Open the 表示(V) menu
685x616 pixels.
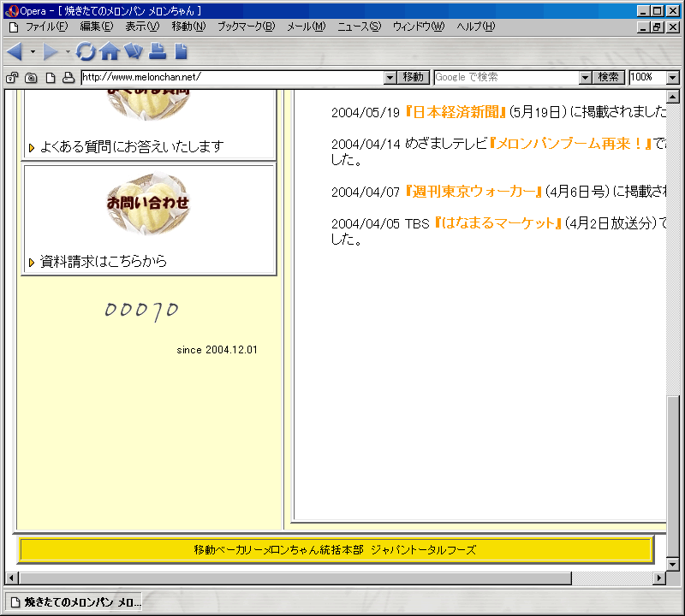[x=142, y=27]
